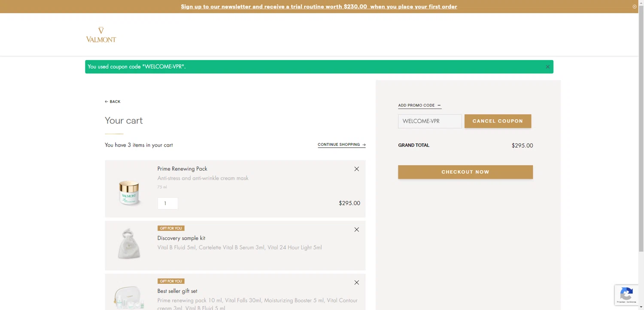The height and width of the screenshot is (310, 644).
Task: Click the Prime Renewing Pack title
Action: (182, 169)
